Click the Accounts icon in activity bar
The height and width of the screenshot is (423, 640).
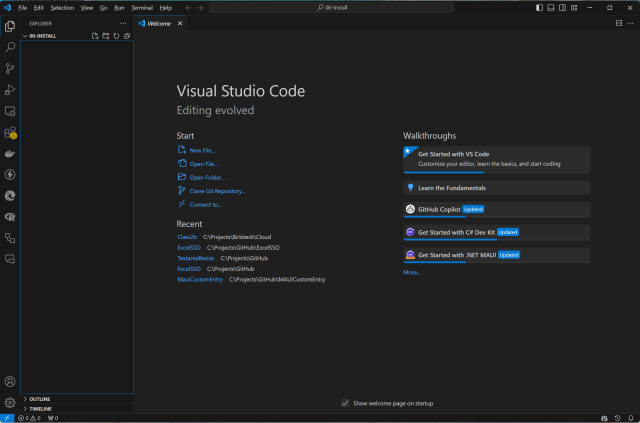(10, 382)
